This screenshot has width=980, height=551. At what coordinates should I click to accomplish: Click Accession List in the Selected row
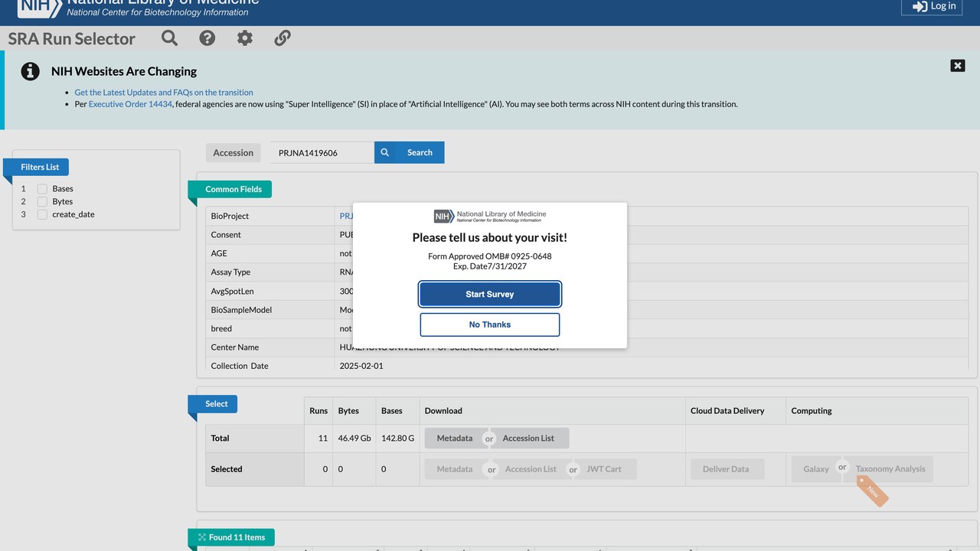pos(531,469)
